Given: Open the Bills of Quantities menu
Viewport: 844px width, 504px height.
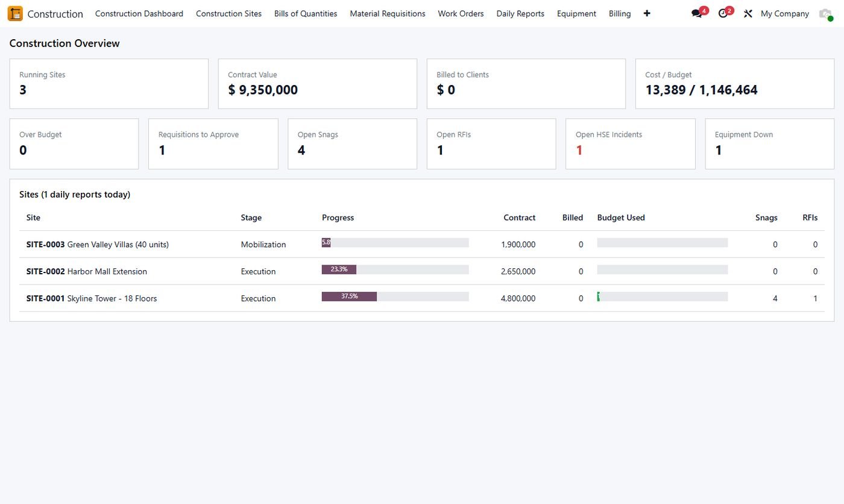Looking at the screenshot, I should click(306, 13).
